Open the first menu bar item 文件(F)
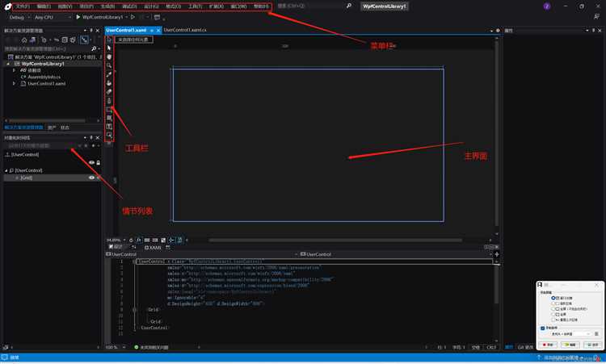This screenshot has width=606, height=364. pos(23,6)
